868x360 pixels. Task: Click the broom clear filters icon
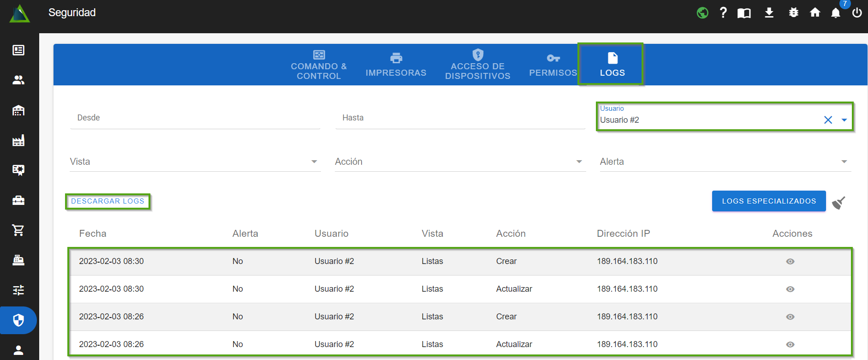coord(838,203)
